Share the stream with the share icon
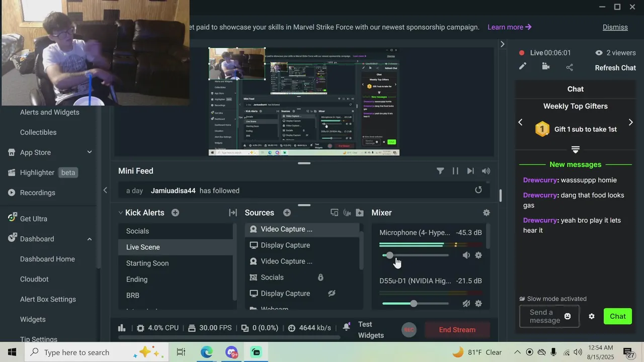Image resolution: width=644 pixels, height=362 pixels. 570,67
